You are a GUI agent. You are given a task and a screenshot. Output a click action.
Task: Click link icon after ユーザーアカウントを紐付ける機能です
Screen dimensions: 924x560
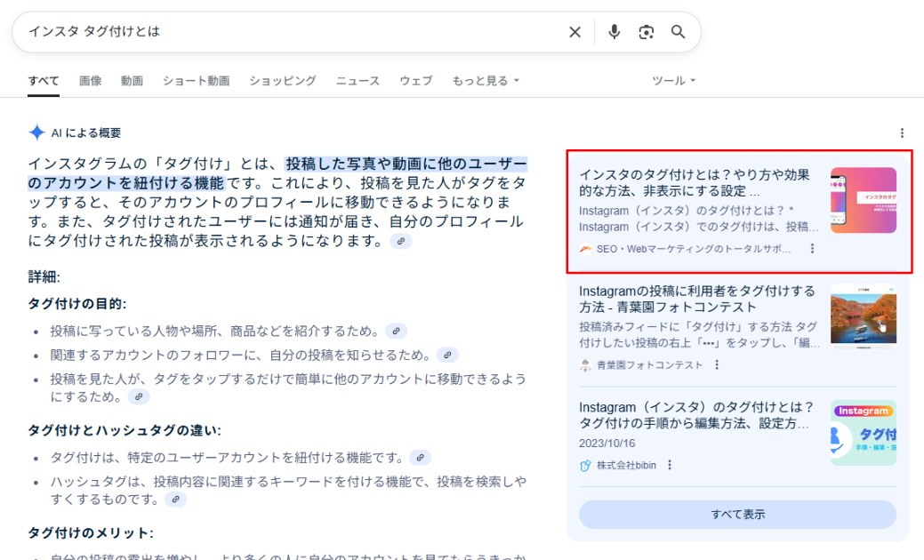(420, 458)
